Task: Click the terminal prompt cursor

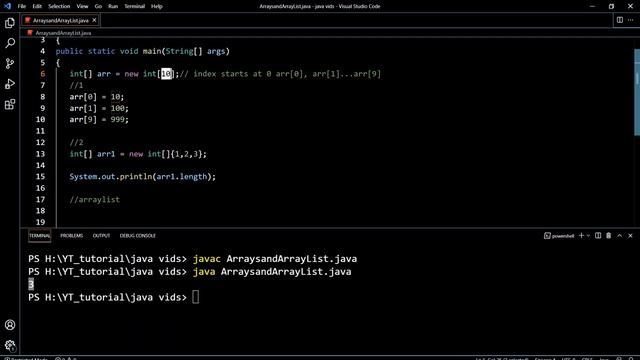Action: pyautogui.click(x=196, y=297)
